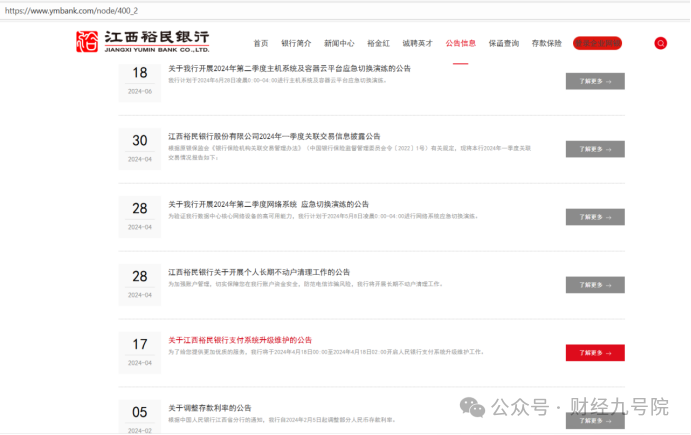Click summary text beginning 根据原银保监会
Screen dimensions: 691x435
tap(349, 152)
